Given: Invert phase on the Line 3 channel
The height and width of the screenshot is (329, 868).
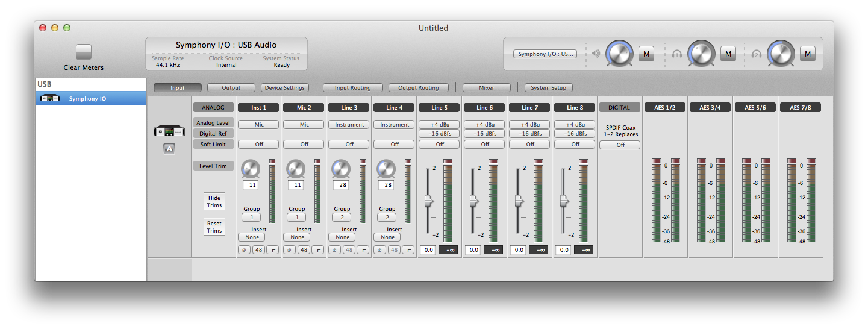Looking at the screenshot, I should click(x=334, y=249).
